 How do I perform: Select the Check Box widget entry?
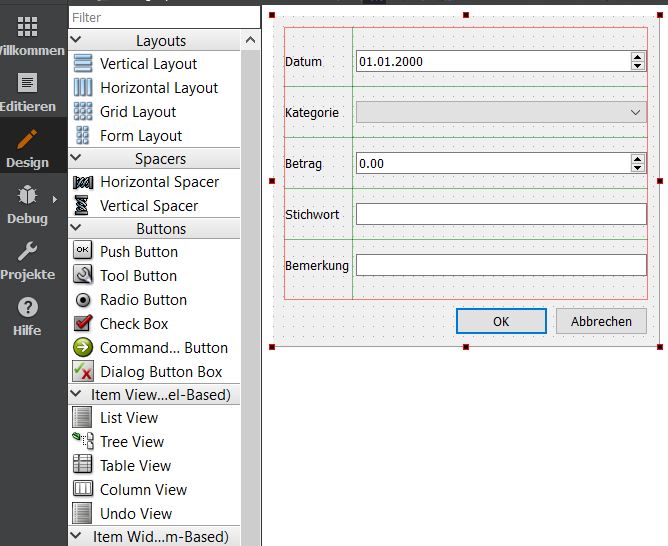tap(133, 324)
